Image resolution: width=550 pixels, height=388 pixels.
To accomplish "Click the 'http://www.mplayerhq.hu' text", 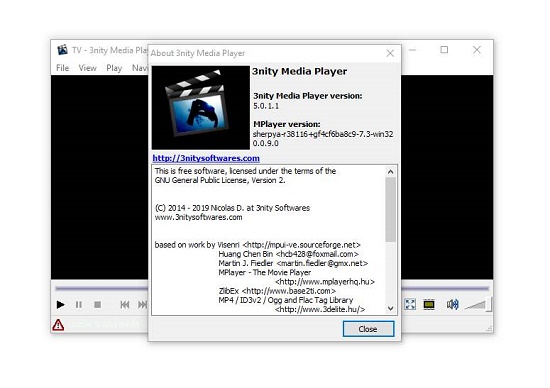I will point(325,282).
